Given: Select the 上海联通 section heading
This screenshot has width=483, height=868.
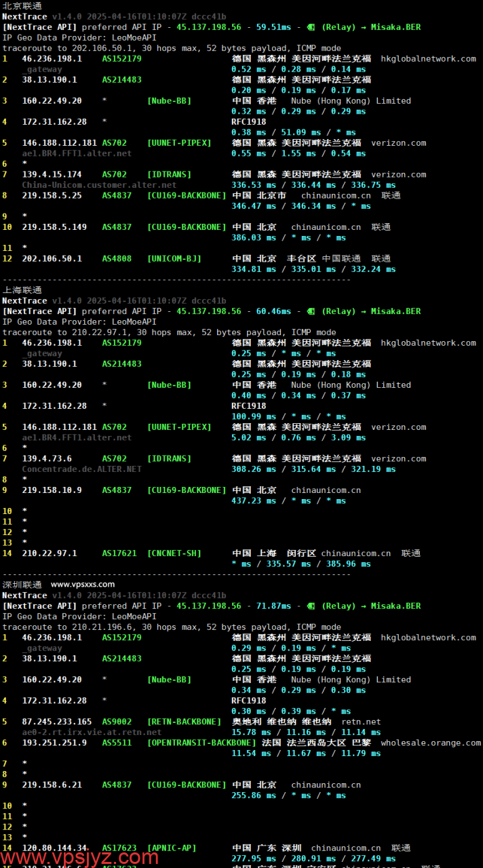Looking at the screenshot, I should (x=22, y=290).
